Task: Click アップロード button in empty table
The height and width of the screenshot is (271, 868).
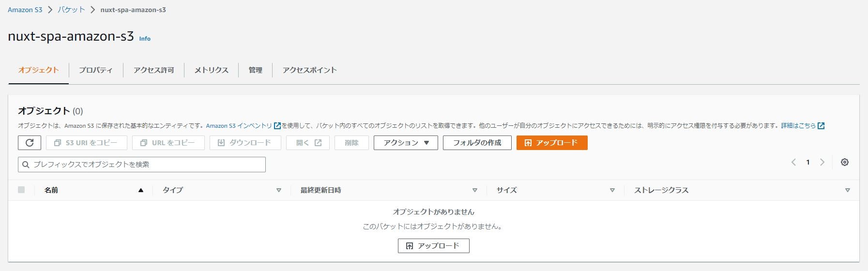Action: [434, 246]
